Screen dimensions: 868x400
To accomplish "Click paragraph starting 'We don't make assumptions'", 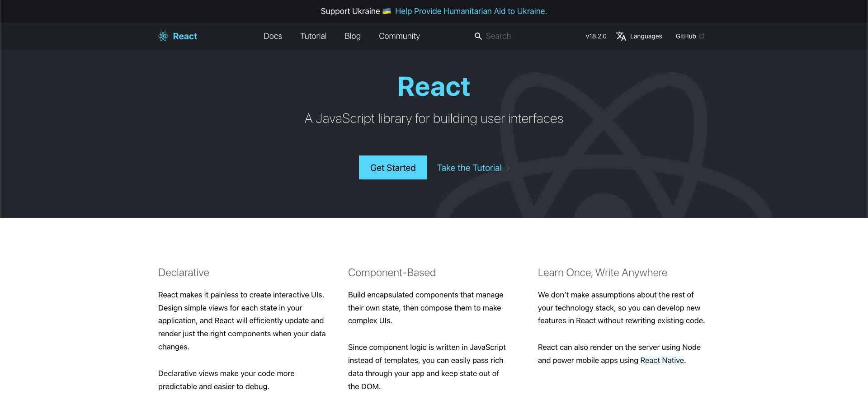I will tap(621, 308).
